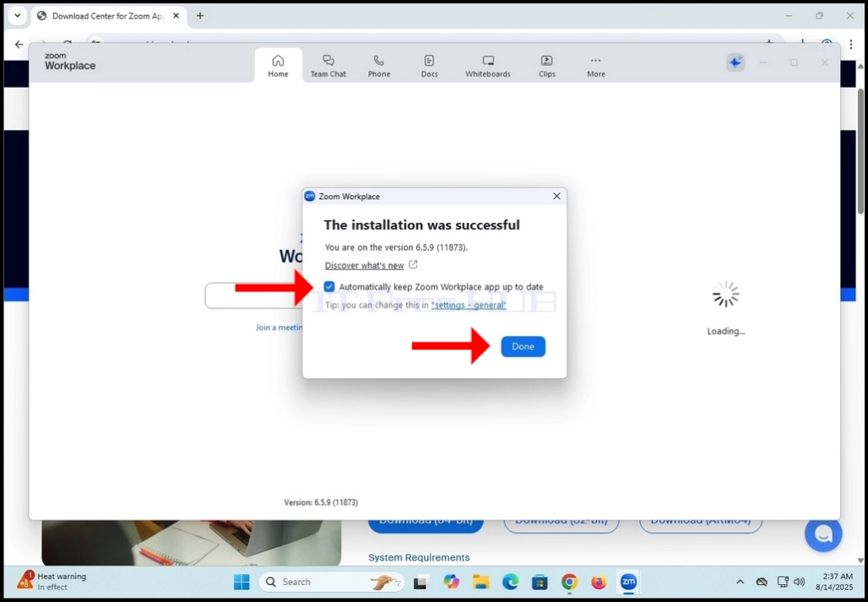868x602 pixels.
Task: Open the Clips tab
Action: point(547,66)
